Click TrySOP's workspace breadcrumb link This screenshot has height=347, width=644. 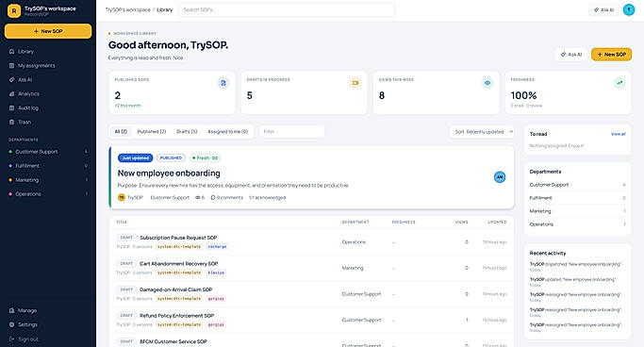tap(127, 9)
